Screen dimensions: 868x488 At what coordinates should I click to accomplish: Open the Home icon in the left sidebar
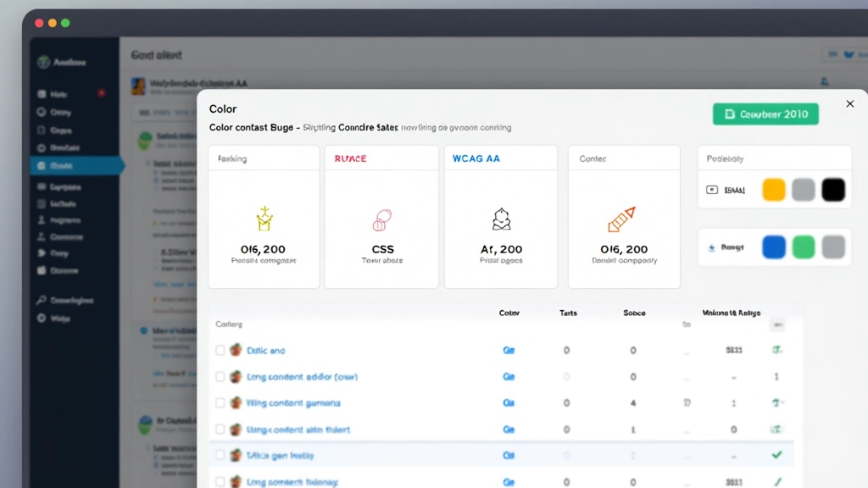[x=42, y=93]
